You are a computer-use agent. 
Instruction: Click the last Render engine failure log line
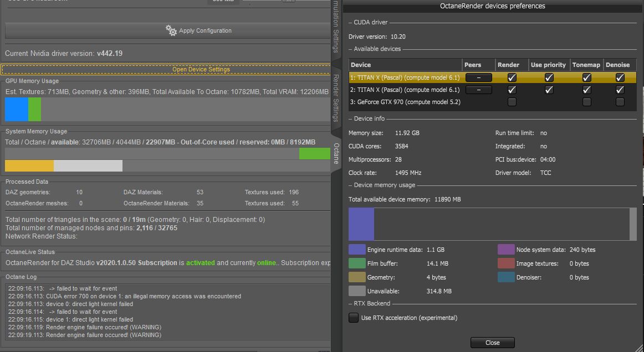(x=85, y=335)
